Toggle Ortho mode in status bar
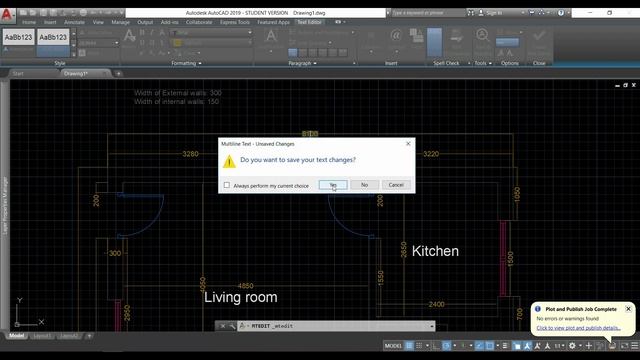The image size is (640, 360). tap(436, 346)
